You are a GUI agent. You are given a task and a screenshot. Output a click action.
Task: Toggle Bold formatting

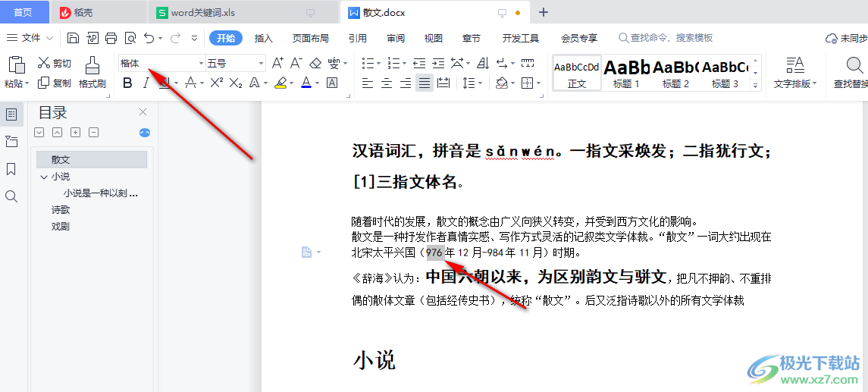(128, 83)
